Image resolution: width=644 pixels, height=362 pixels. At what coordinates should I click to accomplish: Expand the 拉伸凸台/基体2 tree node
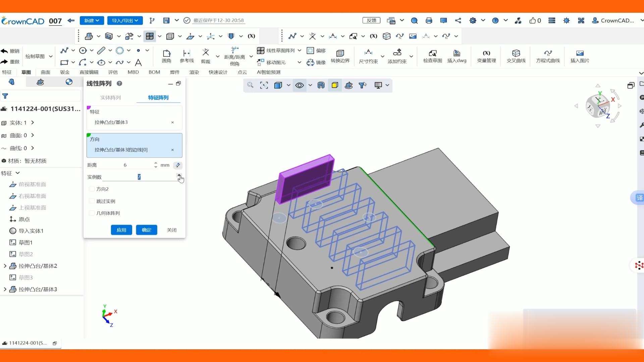5,266
